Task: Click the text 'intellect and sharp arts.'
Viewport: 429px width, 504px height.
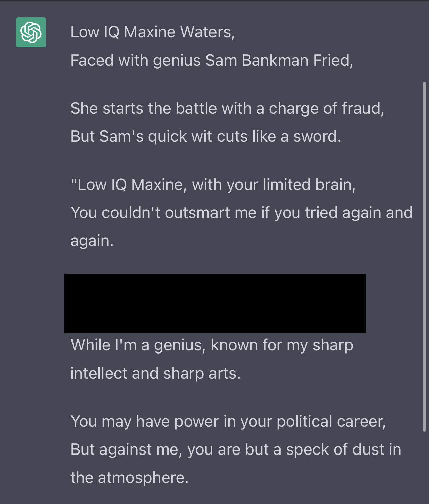Action: (x=155, y=374)
